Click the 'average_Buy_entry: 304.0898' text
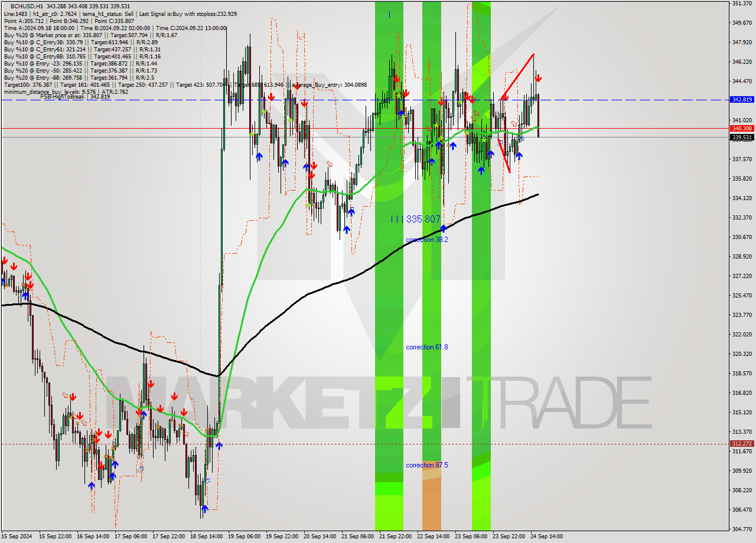Image resolution: width=756 pixels, height=543 pixels. tap(328, 84)
